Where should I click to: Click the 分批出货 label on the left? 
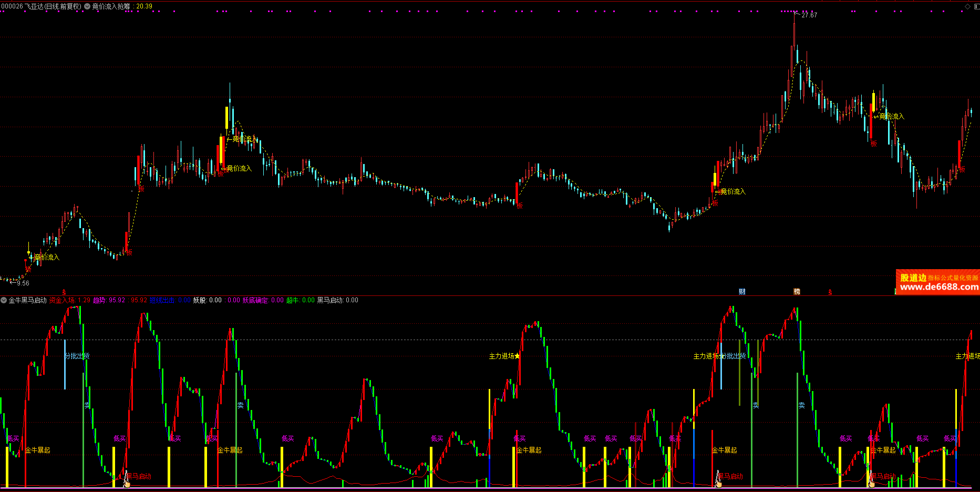[77, 356]
